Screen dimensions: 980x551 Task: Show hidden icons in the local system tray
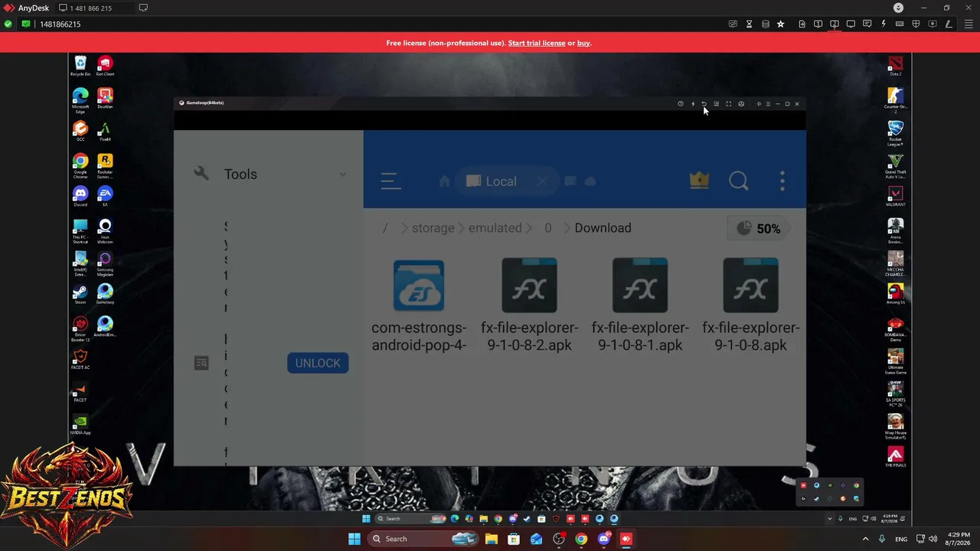click(866, 539)
